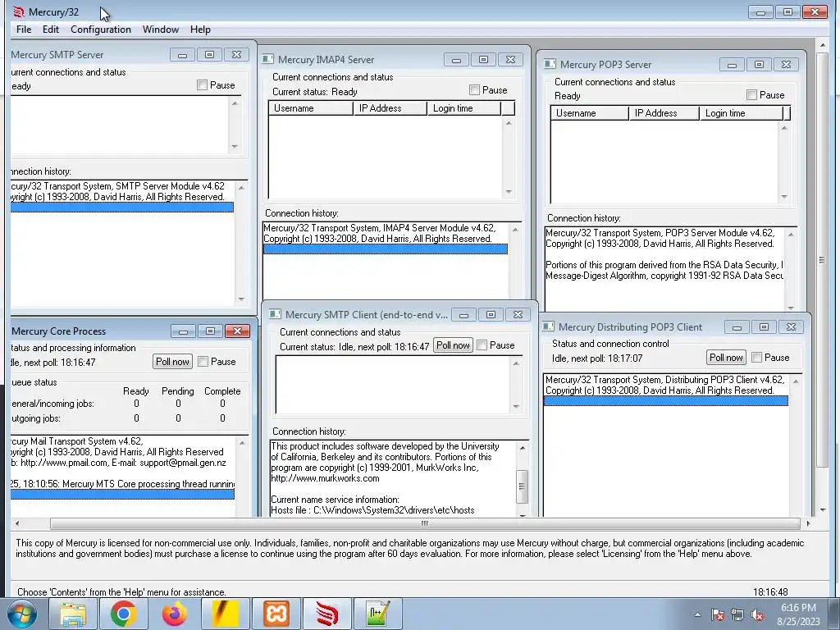840x630 pixels.
Task: Click the http://www.murkworks.com text line
Action: tap(325, 478)
